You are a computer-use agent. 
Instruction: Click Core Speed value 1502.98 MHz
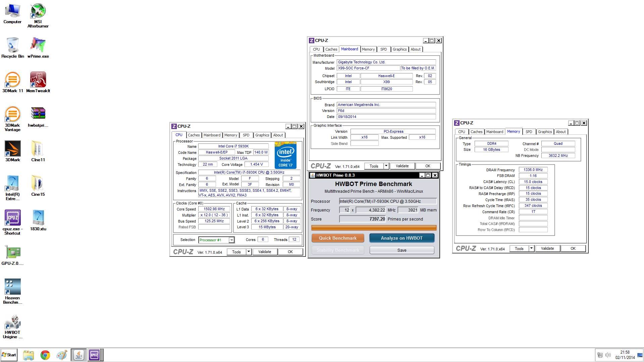(214, 209)
